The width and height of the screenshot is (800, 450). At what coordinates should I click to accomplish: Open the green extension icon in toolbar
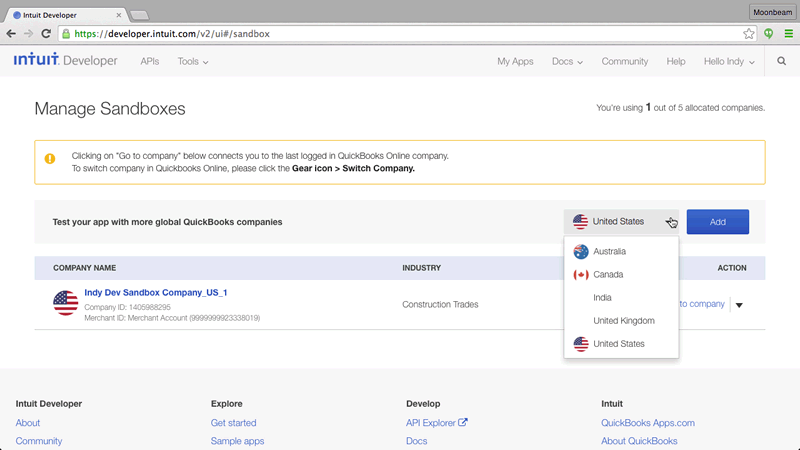click(768, 34)
